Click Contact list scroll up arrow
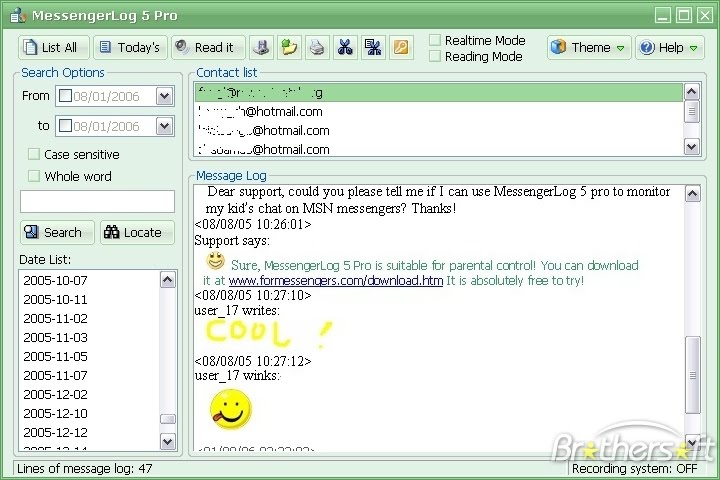The height and width of the screenshot is (480, 720). click(x=692, y=92)
